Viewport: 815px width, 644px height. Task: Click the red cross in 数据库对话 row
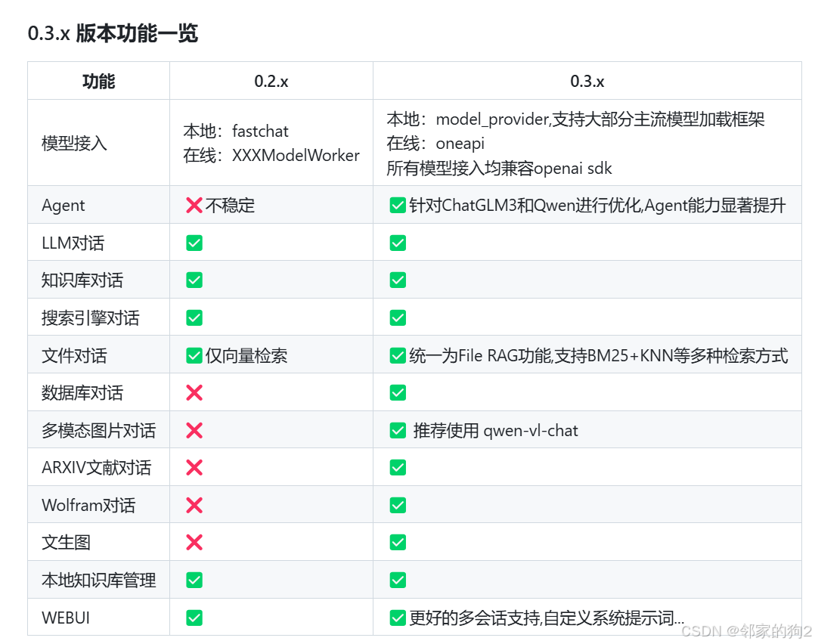pyautogui.click(x=194, y=393)
